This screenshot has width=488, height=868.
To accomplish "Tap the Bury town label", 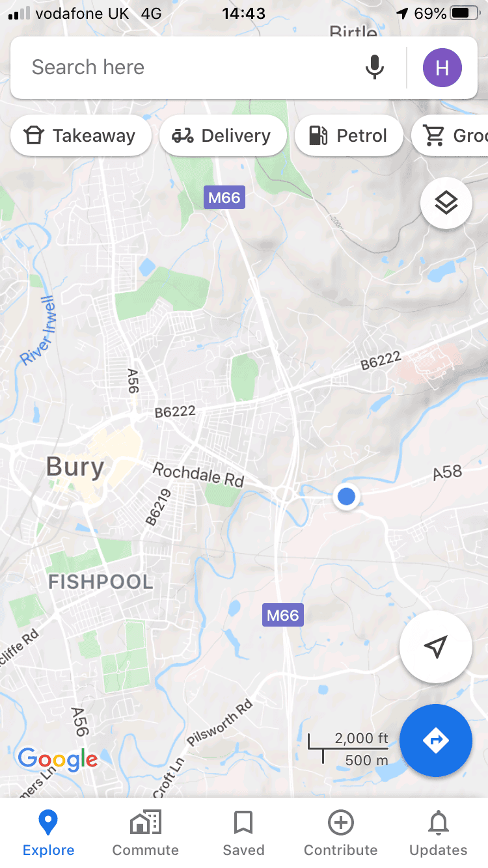I will (75, 467).
